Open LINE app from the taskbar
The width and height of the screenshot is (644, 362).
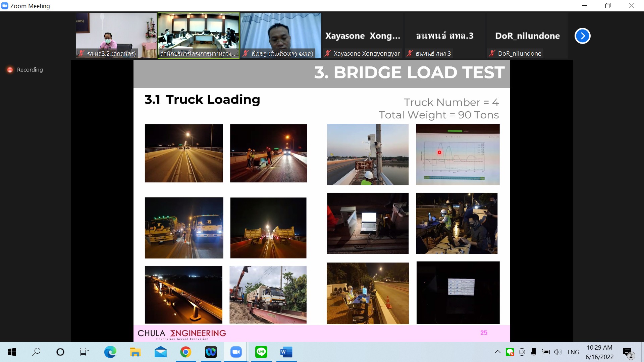(x=261, y=352)
